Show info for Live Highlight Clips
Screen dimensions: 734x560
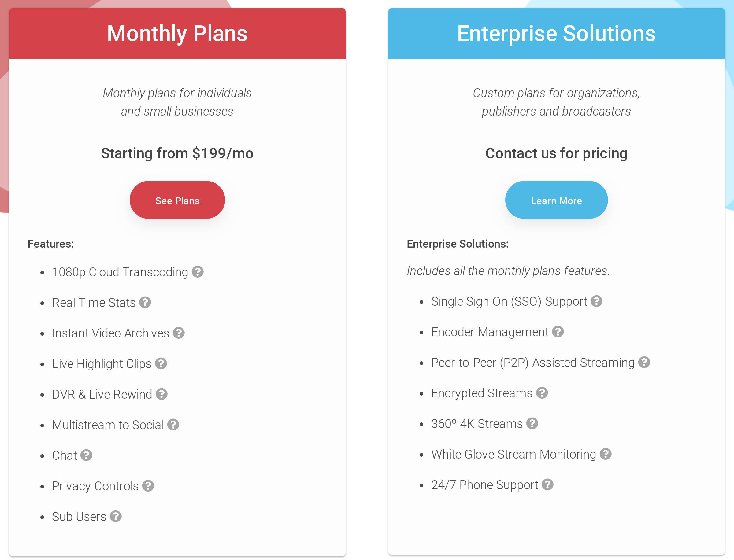click(x=161, y=364)
